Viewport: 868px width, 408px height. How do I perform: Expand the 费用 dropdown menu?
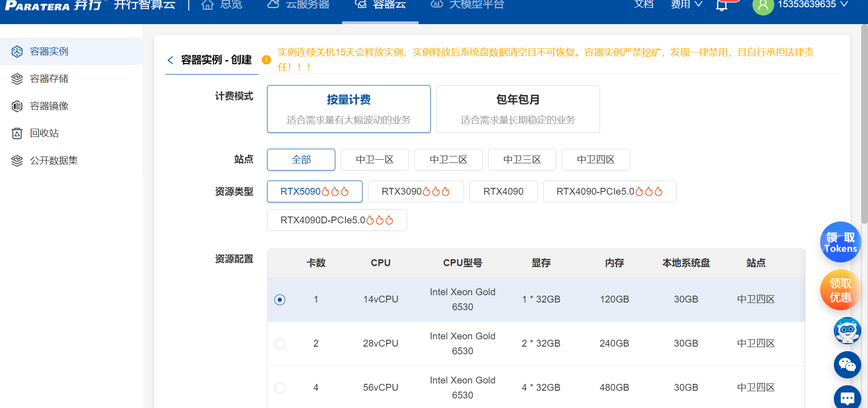(686, 5)
